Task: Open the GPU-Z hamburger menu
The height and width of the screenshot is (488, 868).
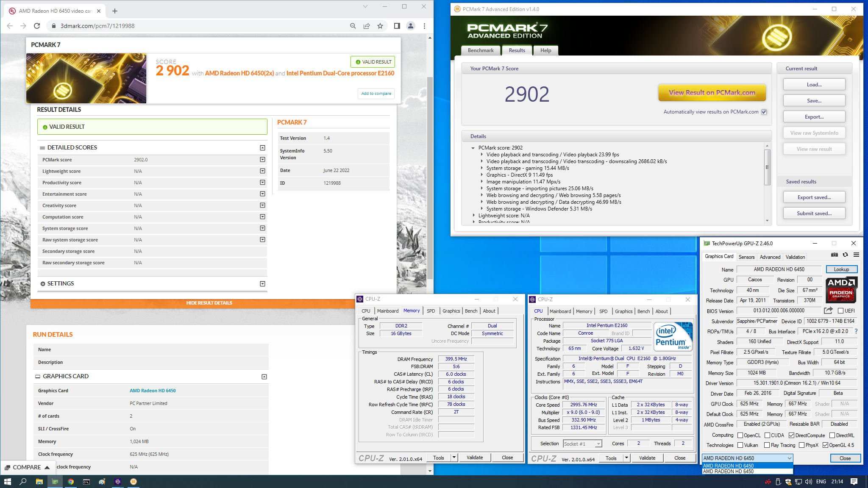Action: pyautogui.click(x=856, y=255)
